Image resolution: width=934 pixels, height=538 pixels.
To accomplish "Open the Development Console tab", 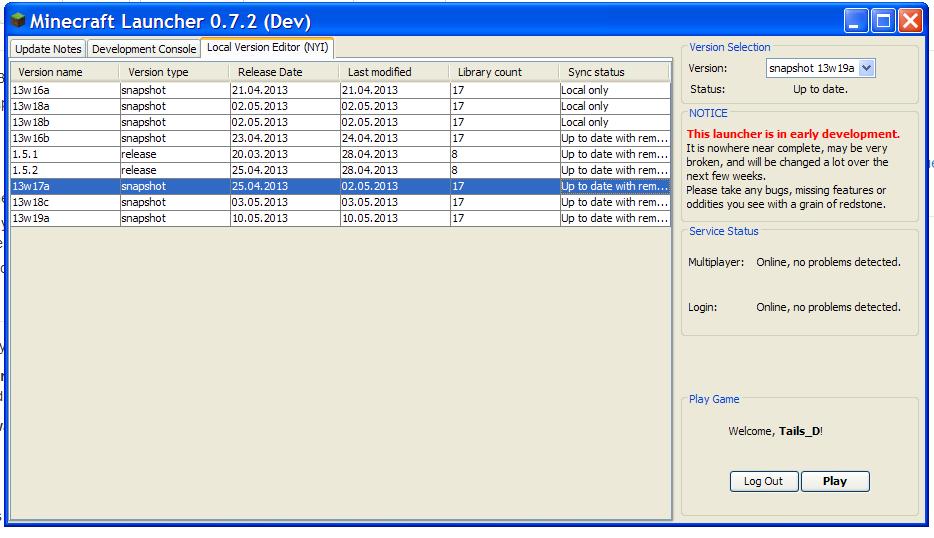I will [x=143, y=49].
